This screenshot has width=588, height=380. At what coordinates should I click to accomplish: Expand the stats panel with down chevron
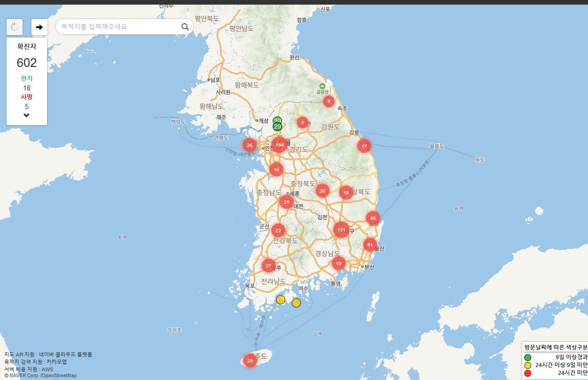coord(26,115)
